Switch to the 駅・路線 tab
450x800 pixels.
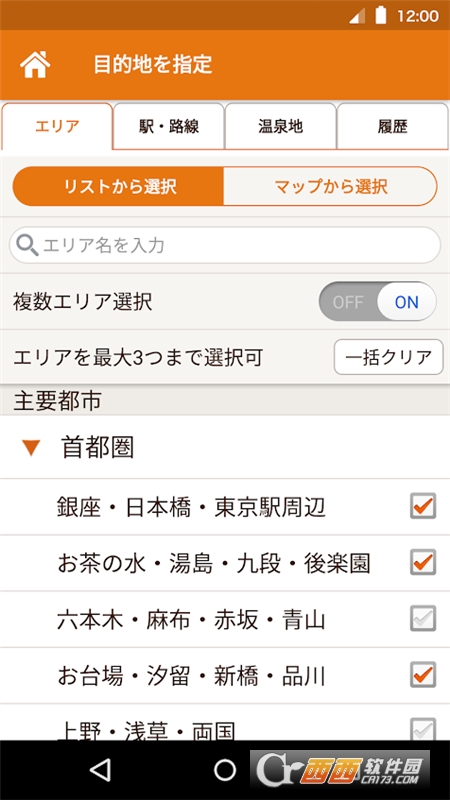(x=169, y=126)
